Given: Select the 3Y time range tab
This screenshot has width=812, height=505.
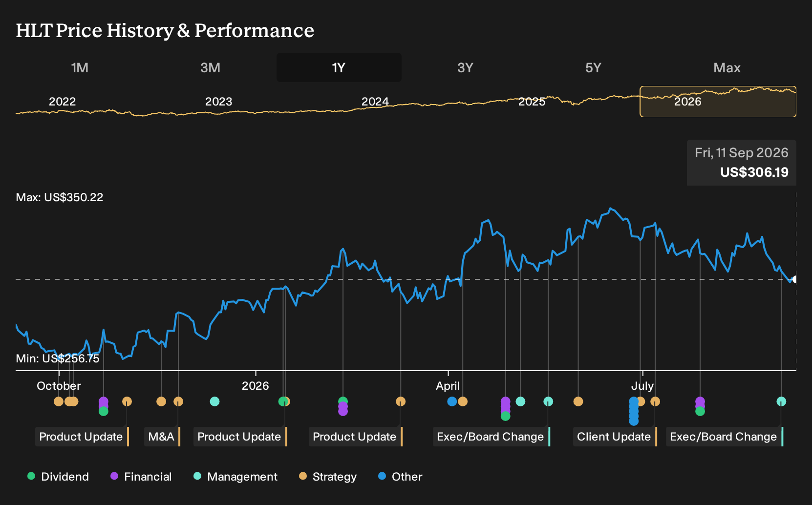Looking at the screenshot, I should (465, 67).
